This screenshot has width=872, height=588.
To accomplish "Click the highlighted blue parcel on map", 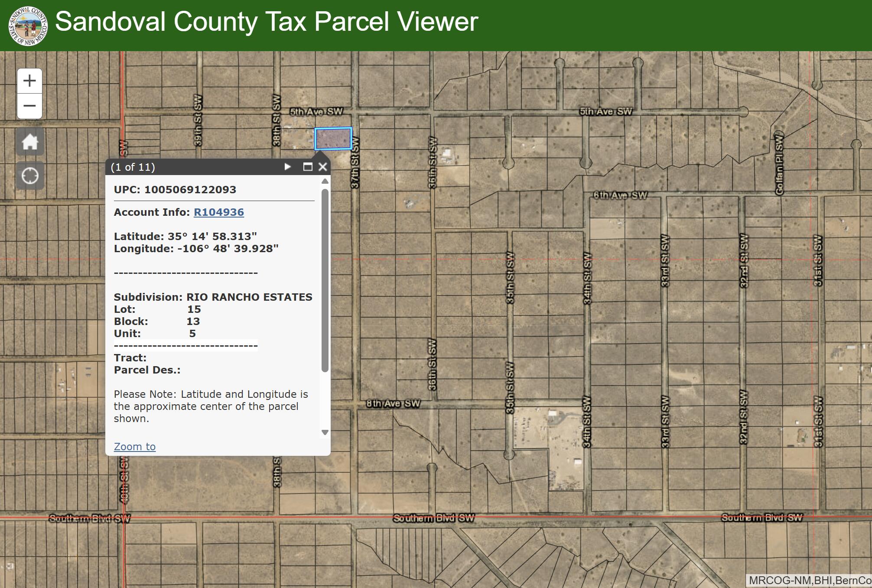I will click(x=333, y=139).
